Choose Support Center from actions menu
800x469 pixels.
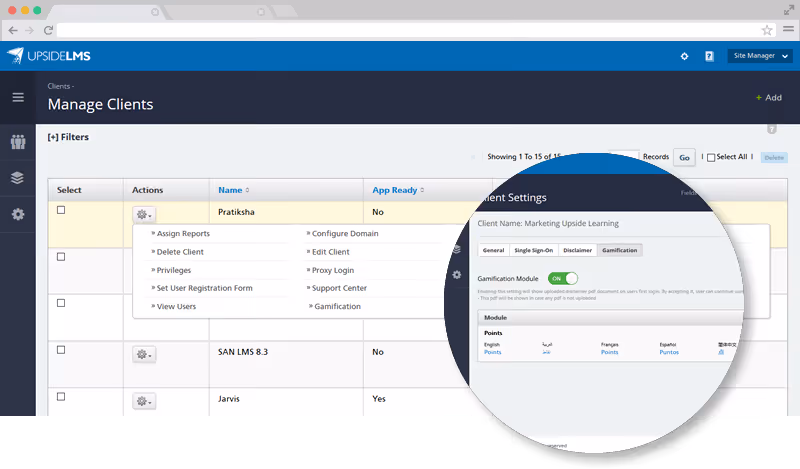click(337, 288)
